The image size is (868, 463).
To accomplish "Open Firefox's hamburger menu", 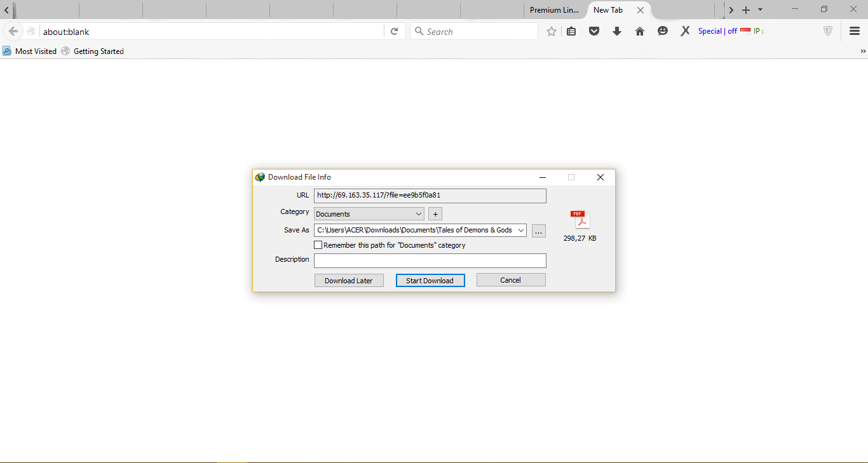I will [854, 30].
